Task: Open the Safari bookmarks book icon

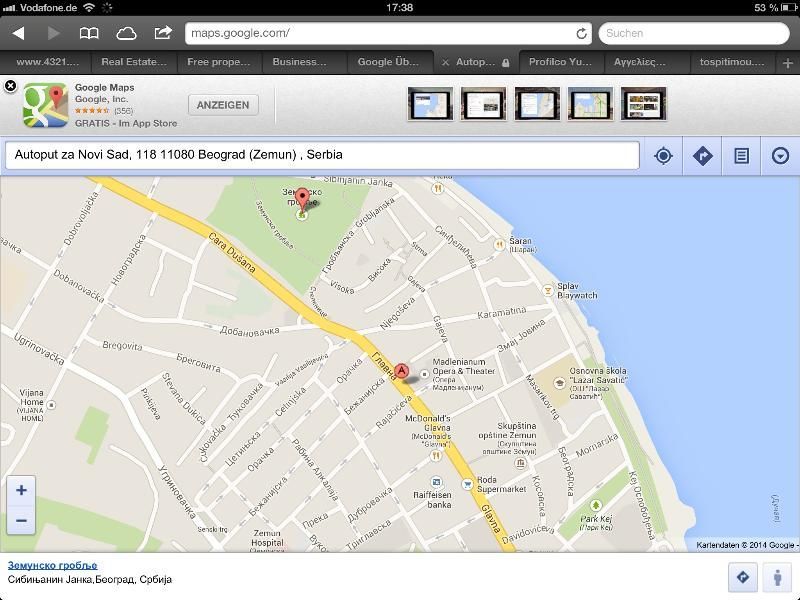Action: (89, 33)
